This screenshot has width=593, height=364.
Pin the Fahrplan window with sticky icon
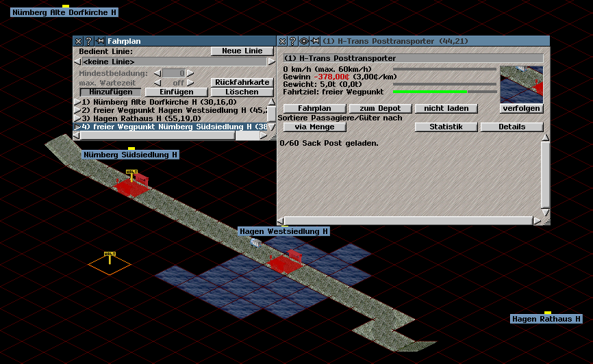point(99,41)
